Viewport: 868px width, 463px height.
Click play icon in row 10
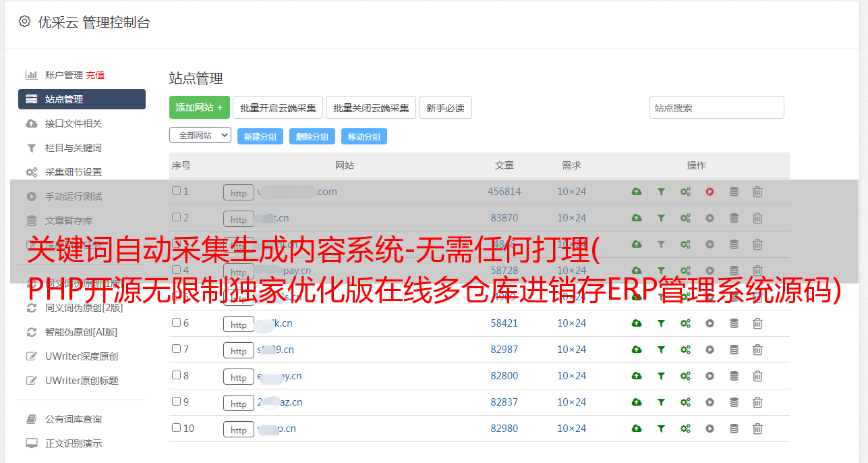point(710,429)
